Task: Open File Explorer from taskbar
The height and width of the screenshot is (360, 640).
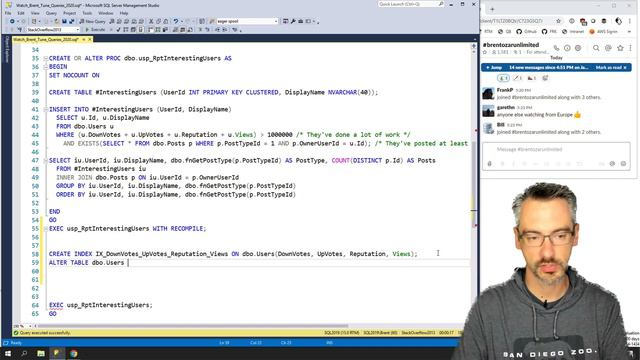Action: click(41, 353)
